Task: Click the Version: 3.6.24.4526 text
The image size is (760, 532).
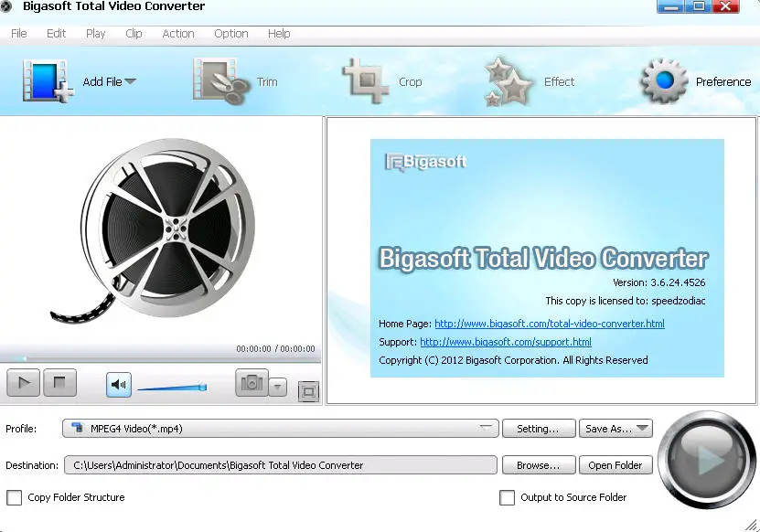Action: [x=658, y=282]
